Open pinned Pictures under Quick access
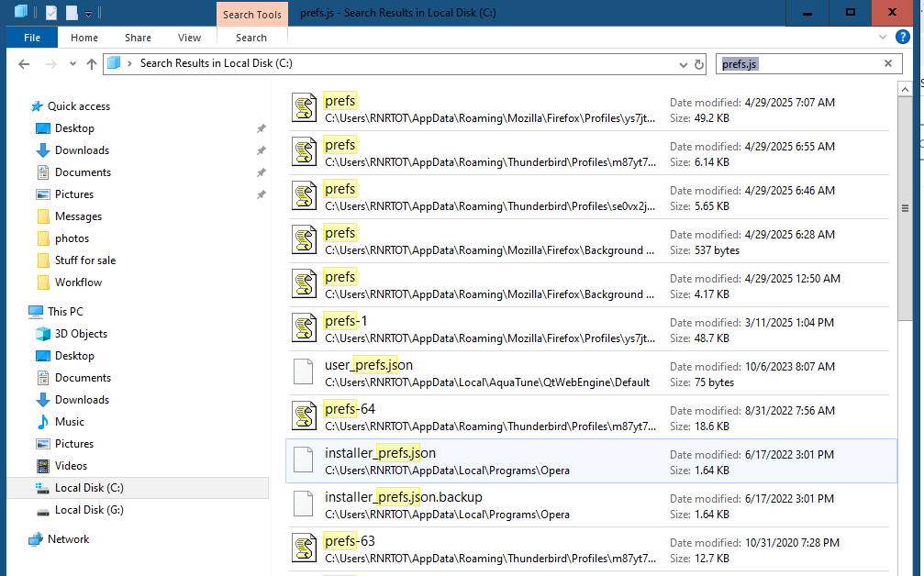Image resolution: width=924 pixels, height=576 pixels. click(x=73, y=194)
